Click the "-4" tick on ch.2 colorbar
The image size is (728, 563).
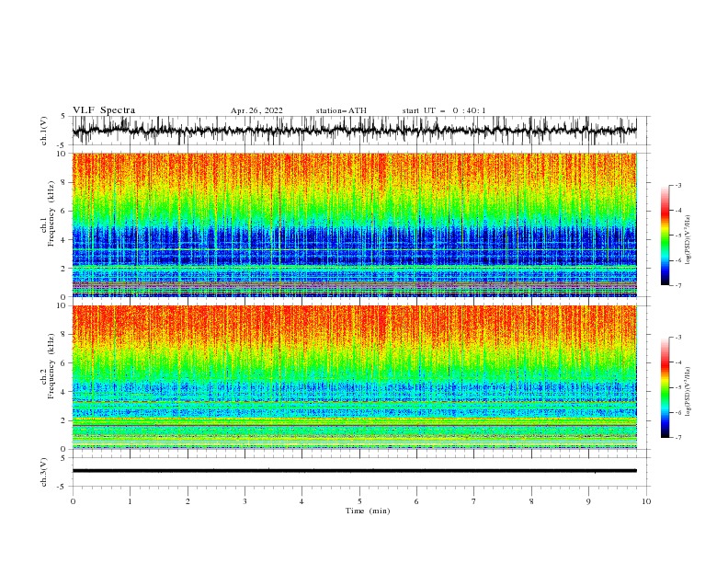[x=677, y=362]
